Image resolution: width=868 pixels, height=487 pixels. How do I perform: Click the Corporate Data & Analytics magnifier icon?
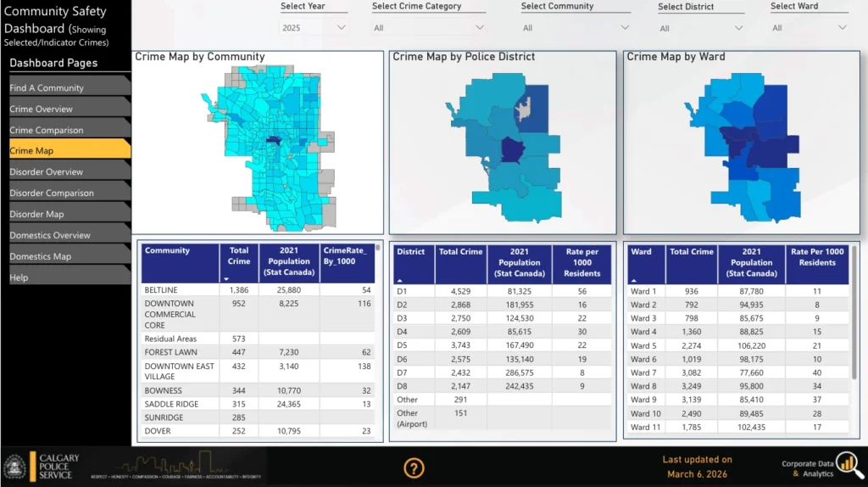844,463
